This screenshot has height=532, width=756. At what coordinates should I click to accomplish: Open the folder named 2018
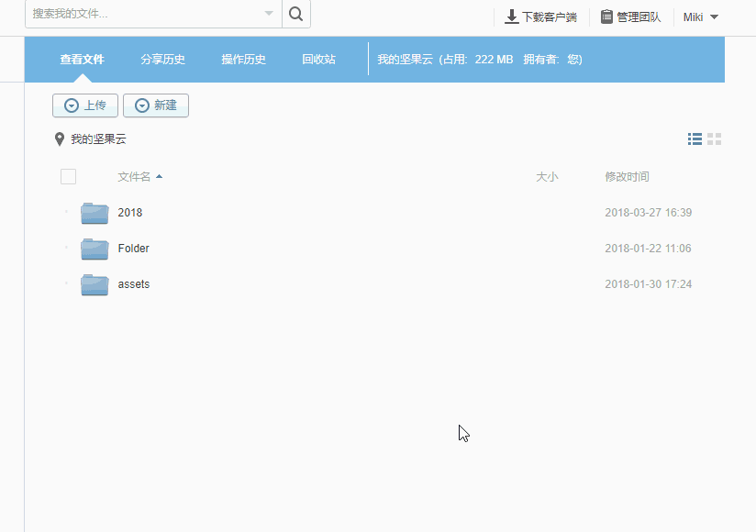coord(130,213)
